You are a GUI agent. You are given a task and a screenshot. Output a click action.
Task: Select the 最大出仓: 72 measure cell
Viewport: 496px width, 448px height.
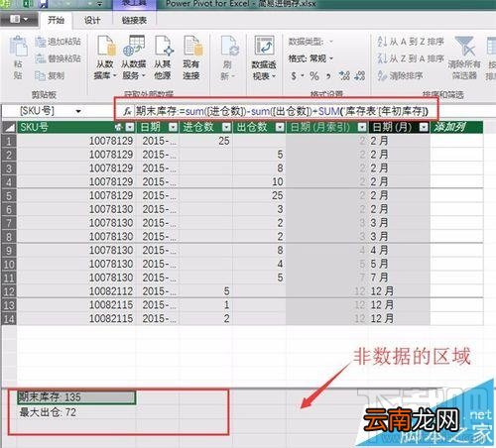76,412
